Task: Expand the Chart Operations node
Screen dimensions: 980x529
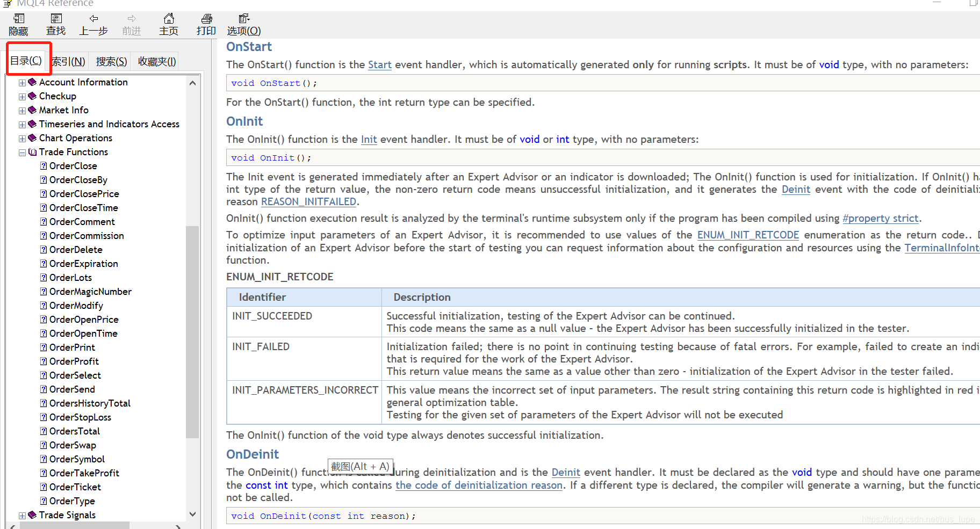Action: (x=22, y=139)
